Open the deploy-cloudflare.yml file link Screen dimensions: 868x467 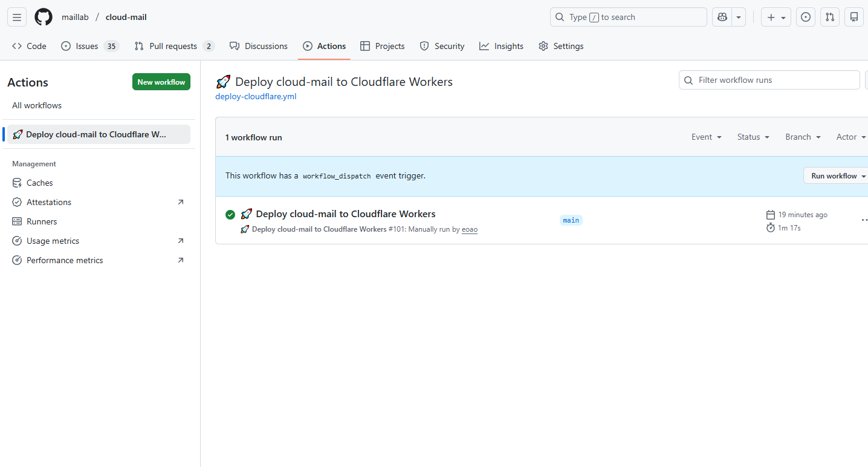(256, 96)
